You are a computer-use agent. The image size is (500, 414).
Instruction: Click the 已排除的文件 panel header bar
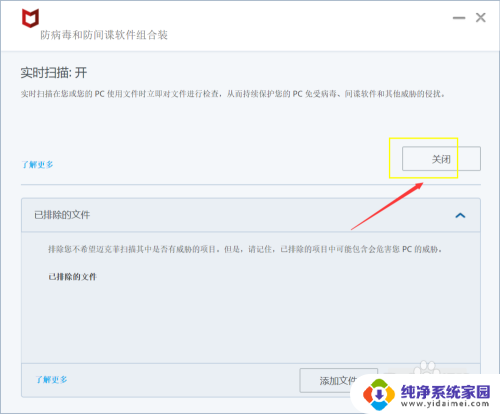(x=251, y=215)
